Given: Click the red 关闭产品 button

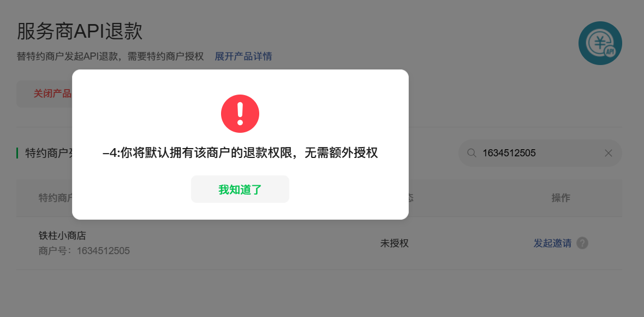Looking at the screenshot, I should [44, 94].
